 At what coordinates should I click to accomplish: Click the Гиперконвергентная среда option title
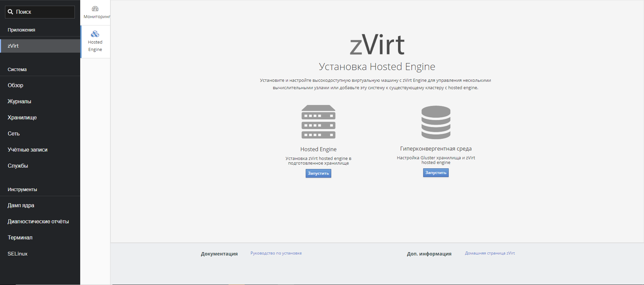coord(436,149)
